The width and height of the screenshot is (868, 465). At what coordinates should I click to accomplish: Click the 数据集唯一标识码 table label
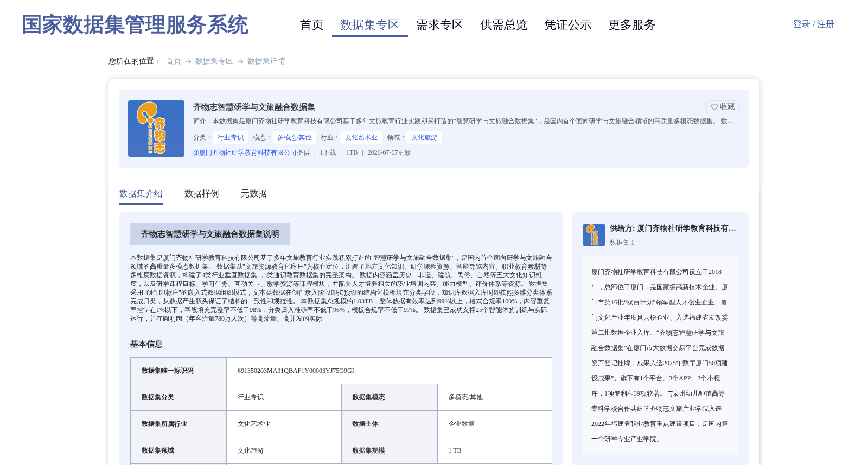tap(168, 371)
